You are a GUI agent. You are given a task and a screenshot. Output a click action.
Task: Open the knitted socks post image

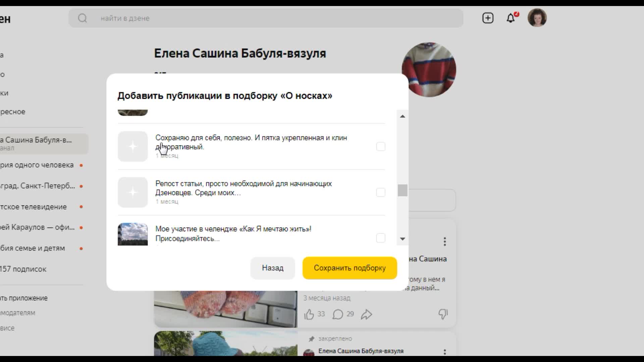(x=226, y=309)
